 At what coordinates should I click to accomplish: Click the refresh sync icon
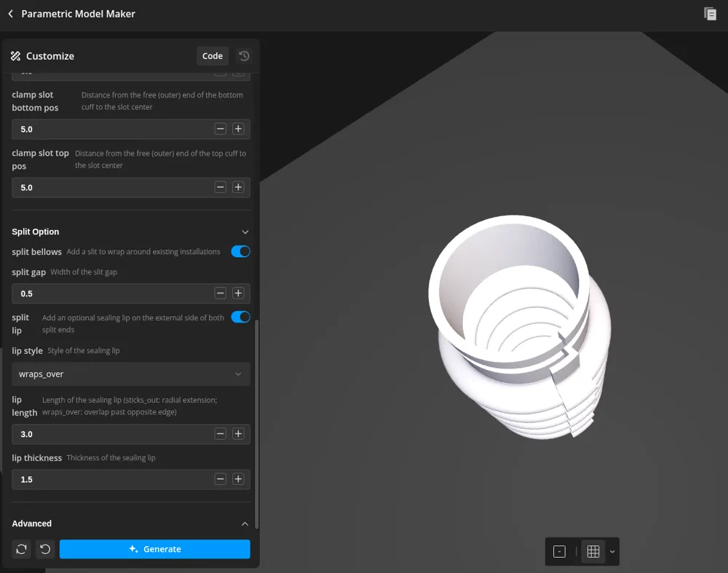(x=21, y=549)
